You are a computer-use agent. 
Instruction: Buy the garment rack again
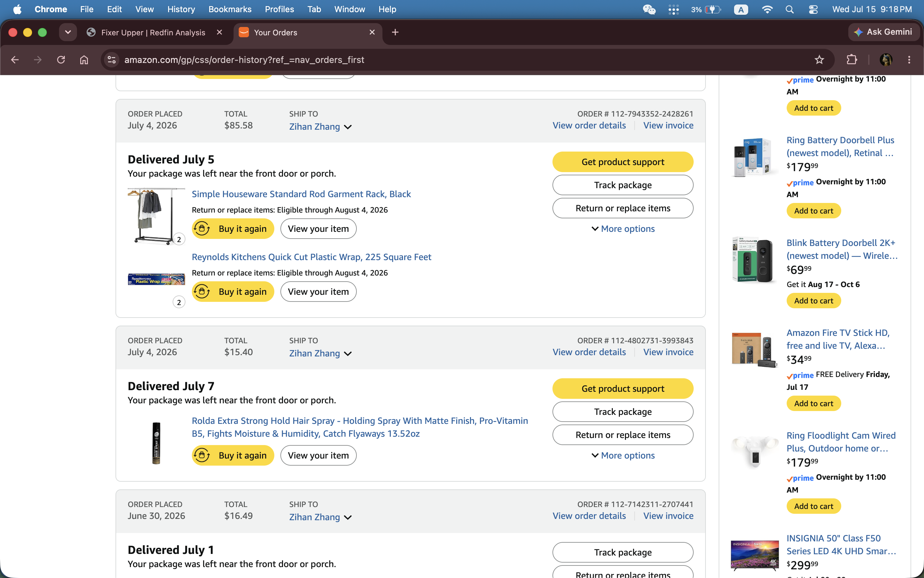(233, 229)
